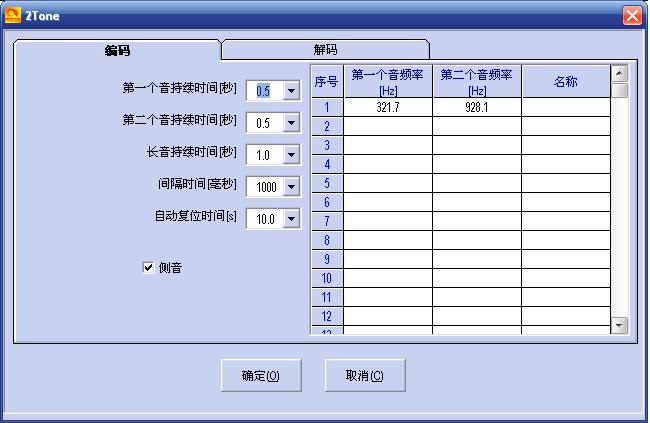Select row header 9
Image resolution: width=650 pixels, height=423 pixels.
(327, 259)
